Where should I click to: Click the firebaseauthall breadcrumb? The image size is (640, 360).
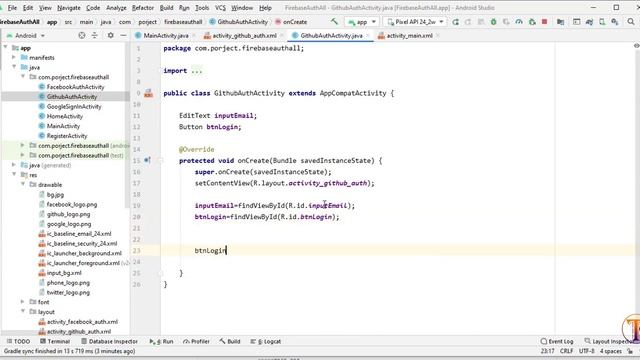(183, 22)
